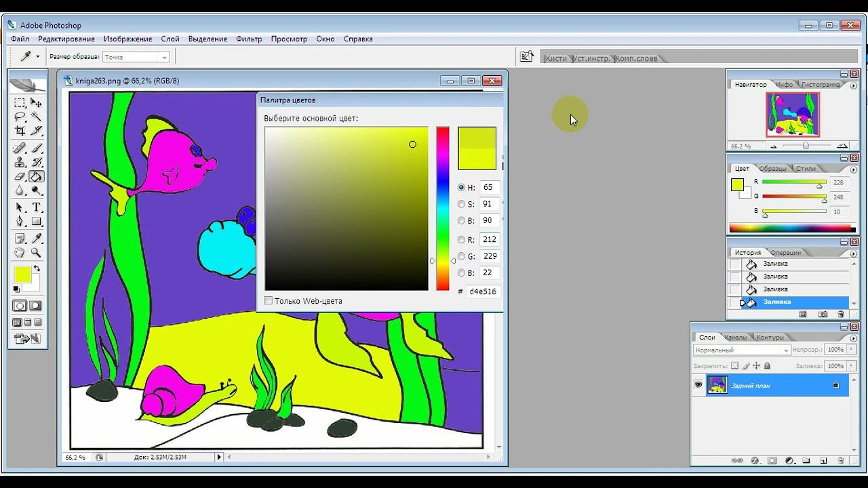Screen dimensions: 868x488
Task: Switch to the 'Образцы' tab
Action: tap(772, 168)
